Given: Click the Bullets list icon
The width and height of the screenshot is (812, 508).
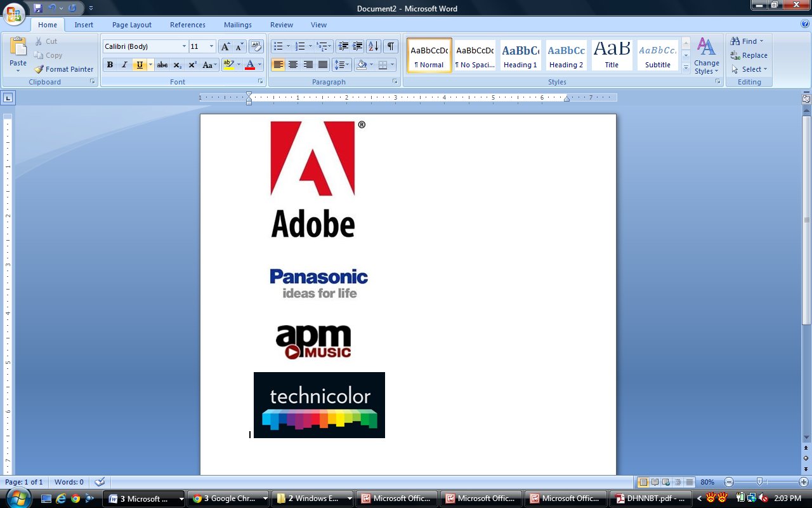Looking at the screenshot, I should click(277, 46).
